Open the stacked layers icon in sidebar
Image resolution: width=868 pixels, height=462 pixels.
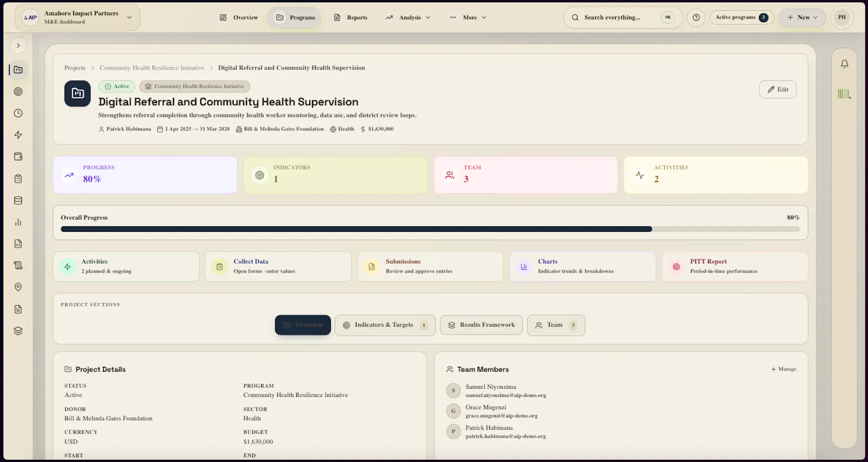click(x=18, y=331)
